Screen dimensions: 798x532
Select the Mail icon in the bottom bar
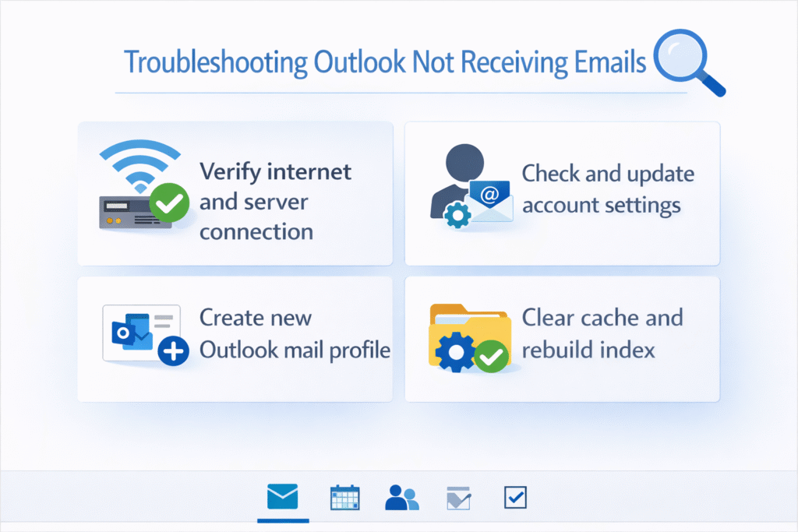click(283, 496)
